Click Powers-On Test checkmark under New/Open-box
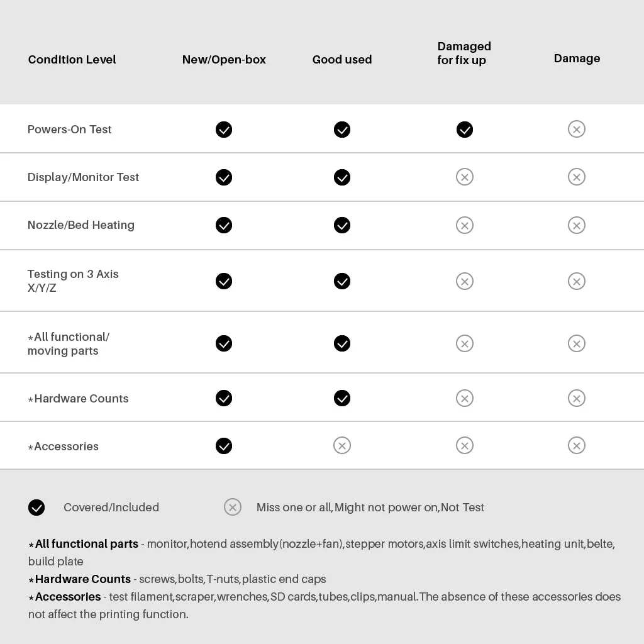This screenshot has width=644, height=644. 224,130
